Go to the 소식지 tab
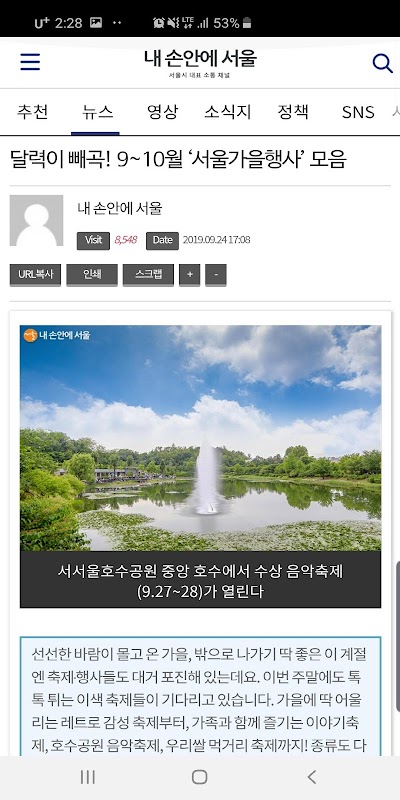The width and height of the screenshot is (400, 800). pyautogui.click(x=228, y=112)
